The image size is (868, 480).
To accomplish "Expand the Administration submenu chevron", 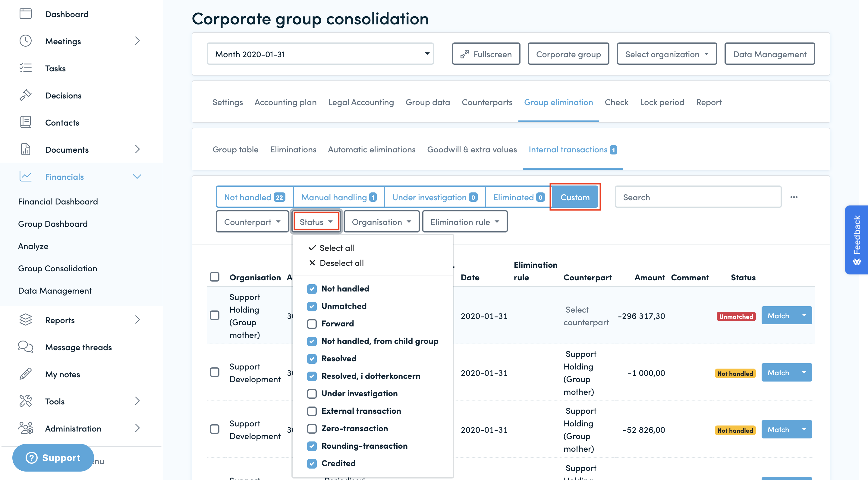I will [x=137, y=428].
